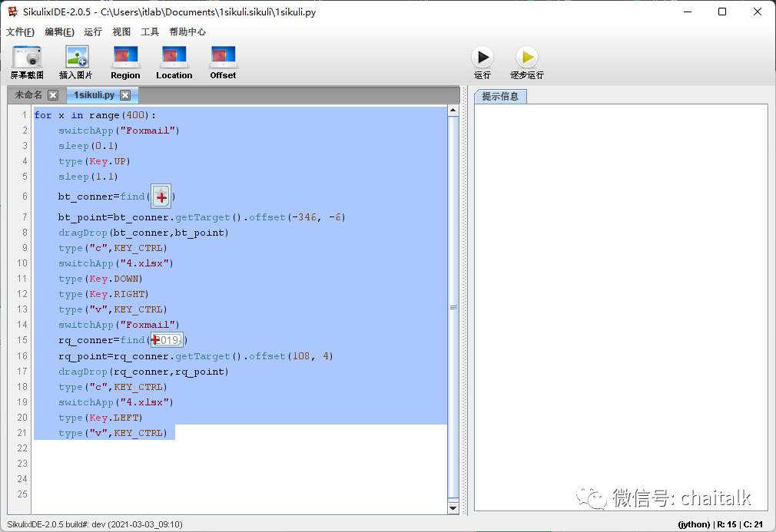Click the 2019 image thumbnail on line 15

coord(167,340)
